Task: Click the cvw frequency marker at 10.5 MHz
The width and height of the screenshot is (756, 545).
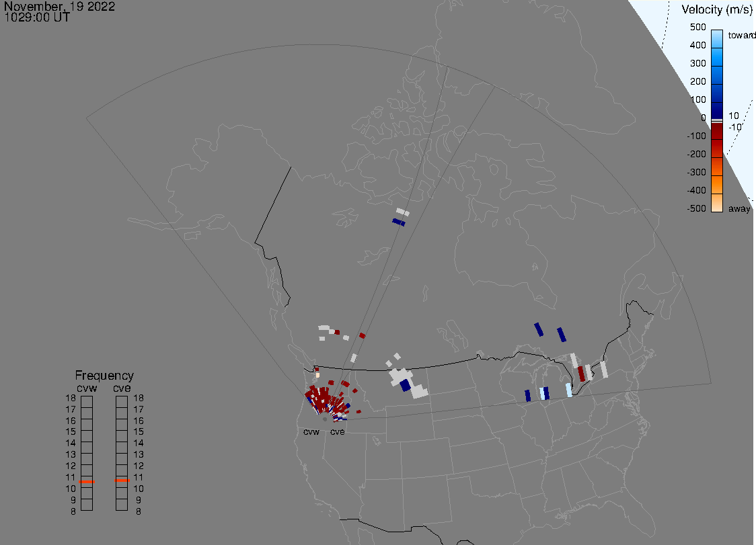Action: [87, 482]
